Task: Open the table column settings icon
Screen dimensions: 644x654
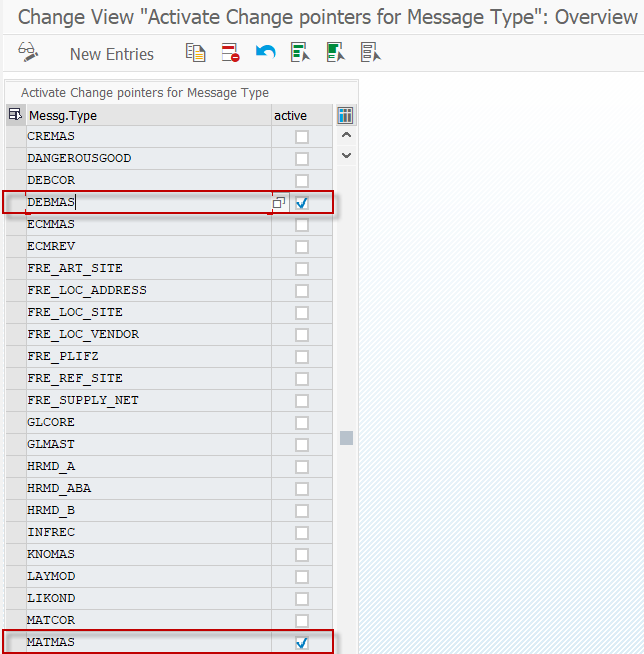Action: coord(346,115)
